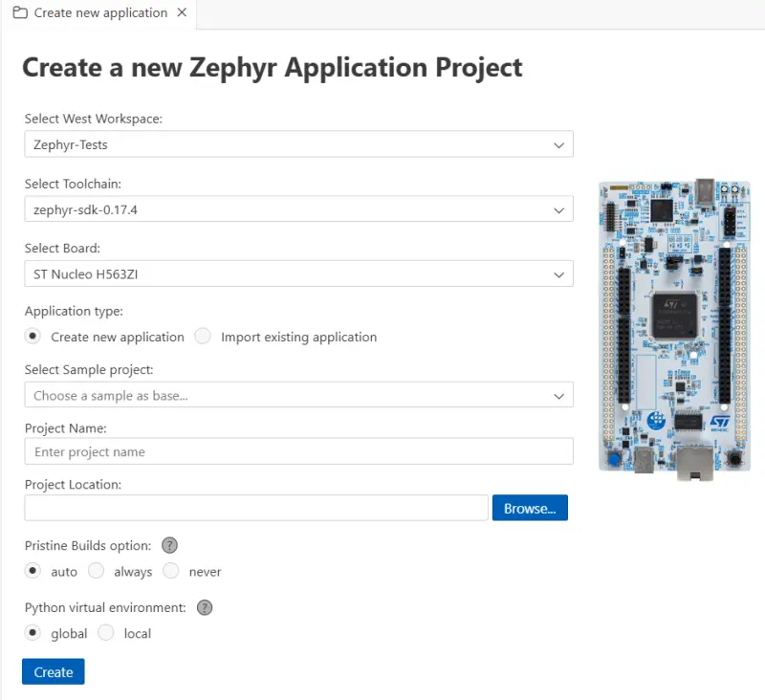Switch to Create new application tab

click(99, 13)
